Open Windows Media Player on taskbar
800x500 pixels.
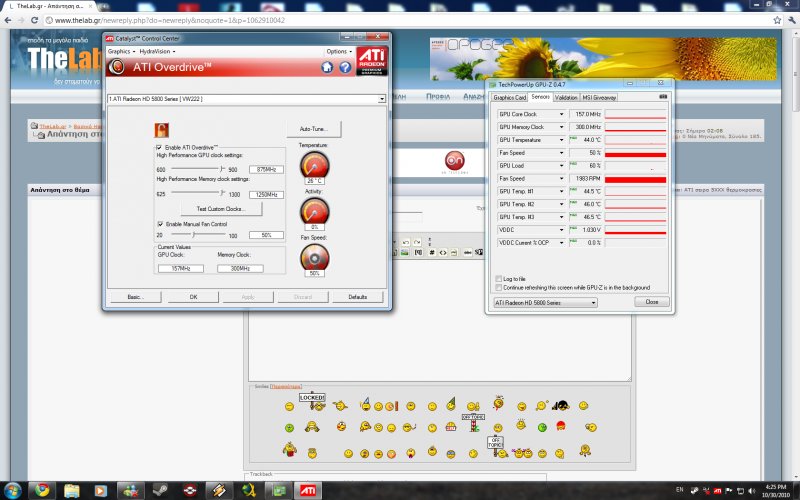[101, 491]
